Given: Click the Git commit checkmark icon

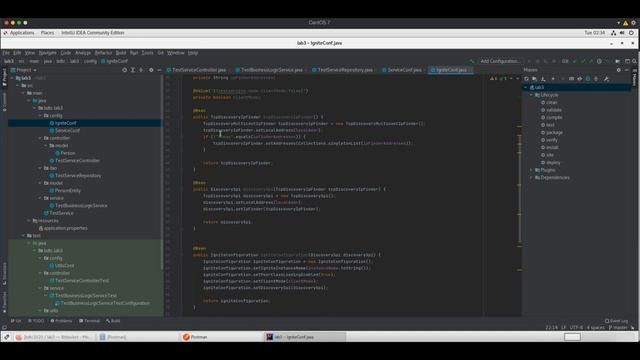Looking at the screenshot, I should (x=583, y=61).
